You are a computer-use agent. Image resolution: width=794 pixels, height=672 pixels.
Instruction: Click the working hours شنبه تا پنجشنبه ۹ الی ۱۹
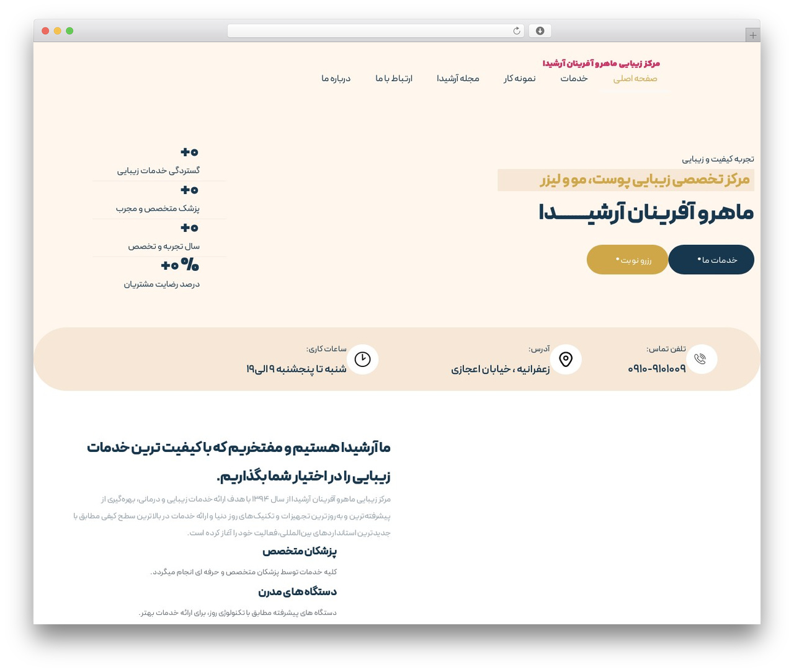(297, 369)
